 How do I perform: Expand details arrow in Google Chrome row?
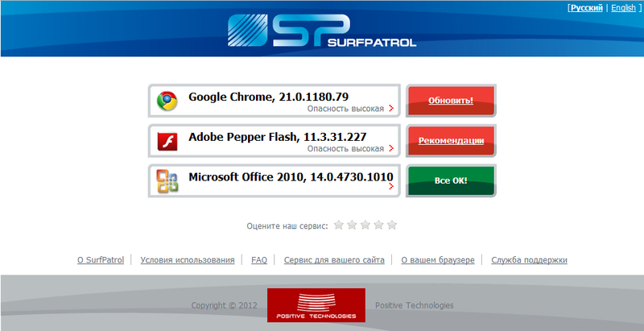tap(391, 109)
